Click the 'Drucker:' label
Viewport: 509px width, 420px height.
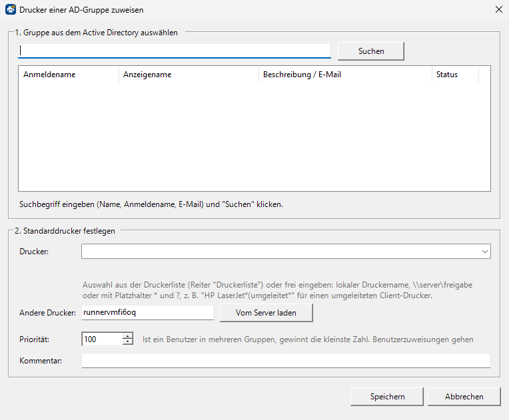pyautogui.click(x=34, y=252)
